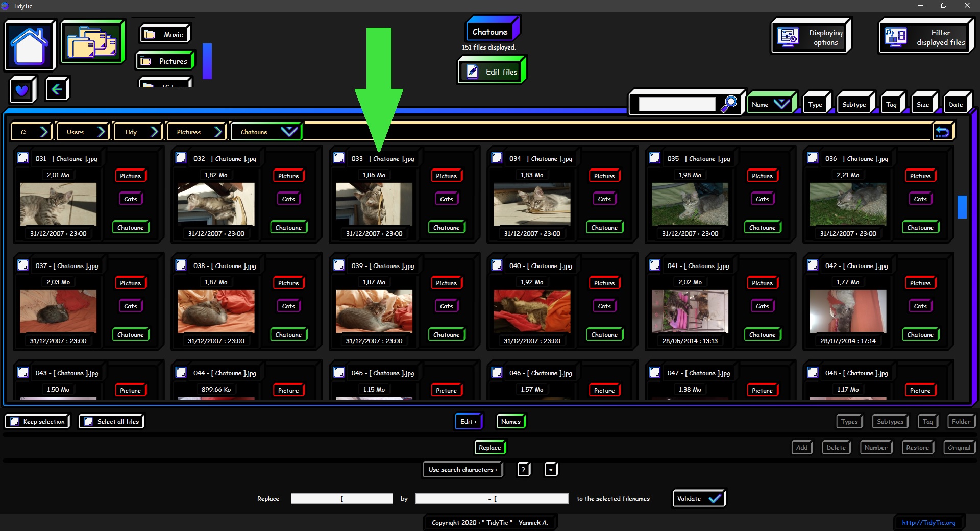Select the Add name operation
The height and width of the screenshot is (531, 980).
[802, 447]
